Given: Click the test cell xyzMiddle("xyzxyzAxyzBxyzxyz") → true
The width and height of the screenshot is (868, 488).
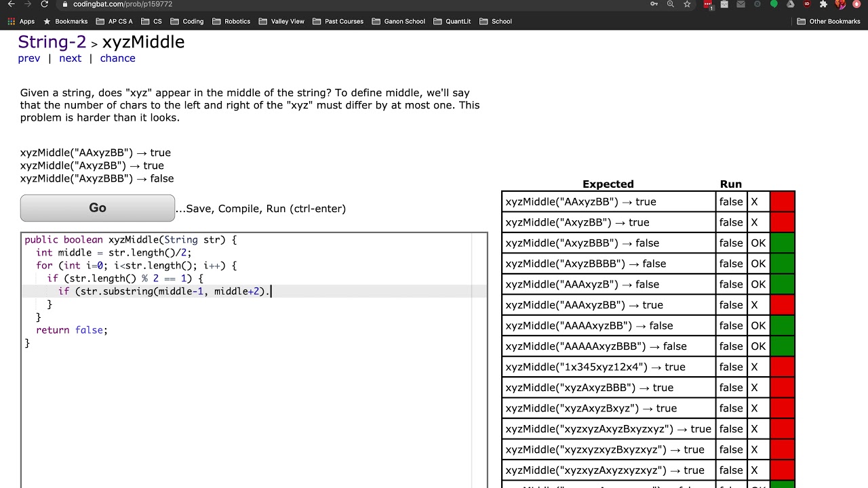Looking at the screenshot, I should tap(609, 429).
